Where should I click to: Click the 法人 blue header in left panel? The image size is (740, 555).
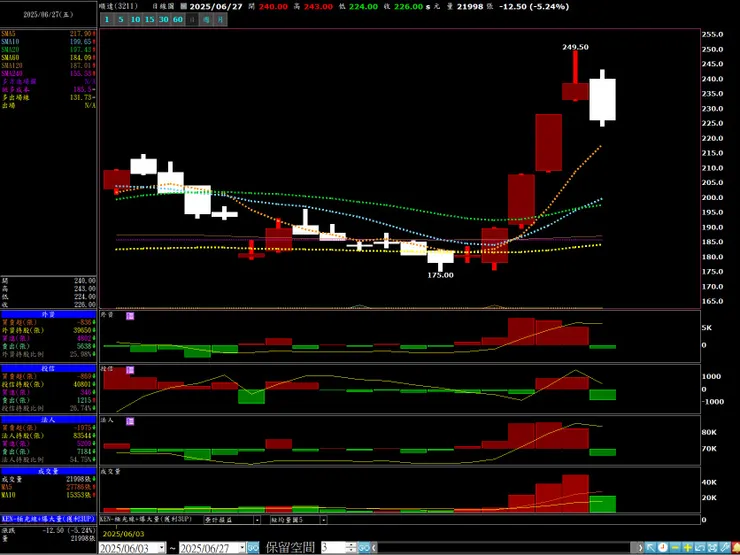[x=49, y=419]
